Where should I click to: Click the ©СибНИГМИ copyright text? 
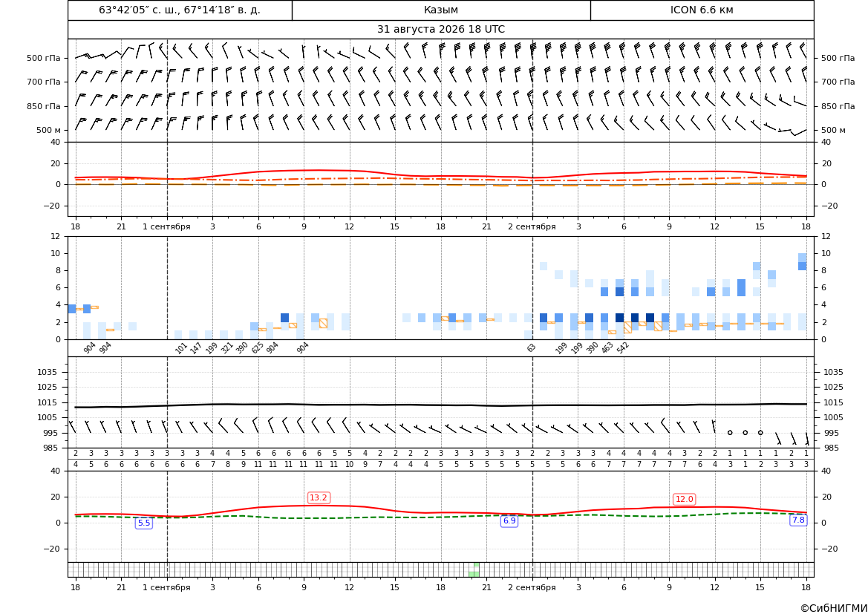click(x=834, y=608)
